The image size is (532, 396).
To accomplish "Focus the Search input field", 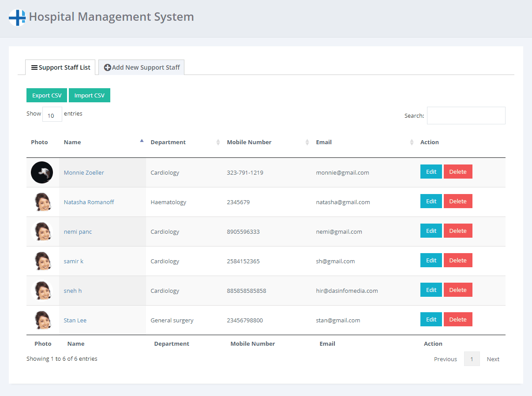I will pyautogui.click(x=466, y=116).
